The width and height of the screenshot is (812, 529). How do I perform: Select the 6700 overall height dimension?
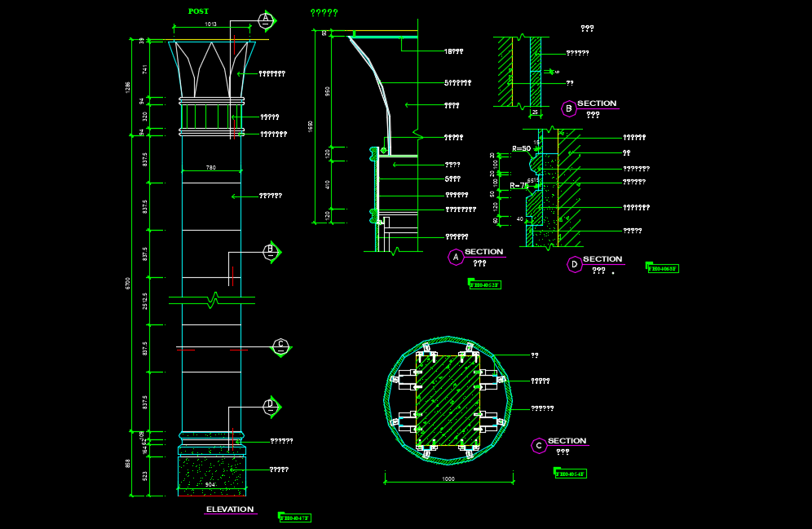pos(128,283)
